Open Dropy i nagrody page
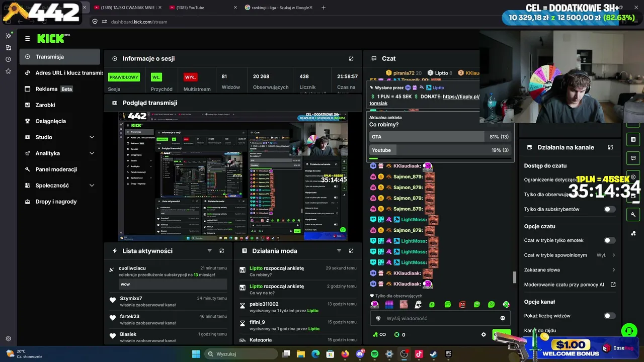Screen dimensions: 644x362 click(x=60, y=202)
